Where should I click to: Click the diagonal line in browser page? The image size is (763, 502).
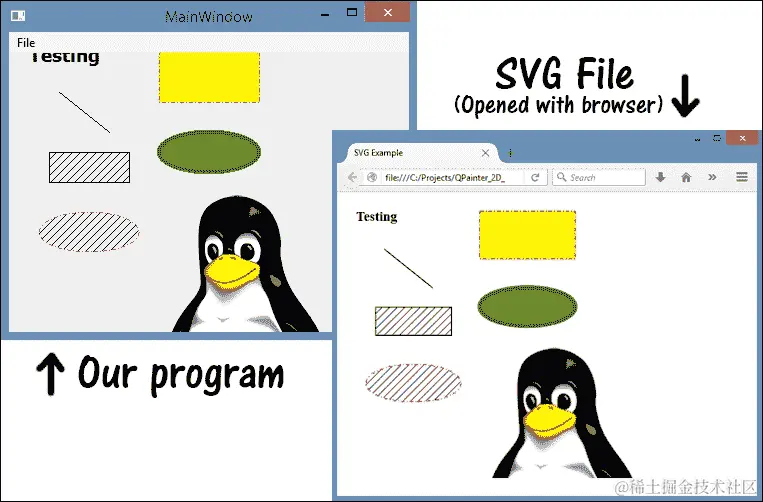click(408, 269)
